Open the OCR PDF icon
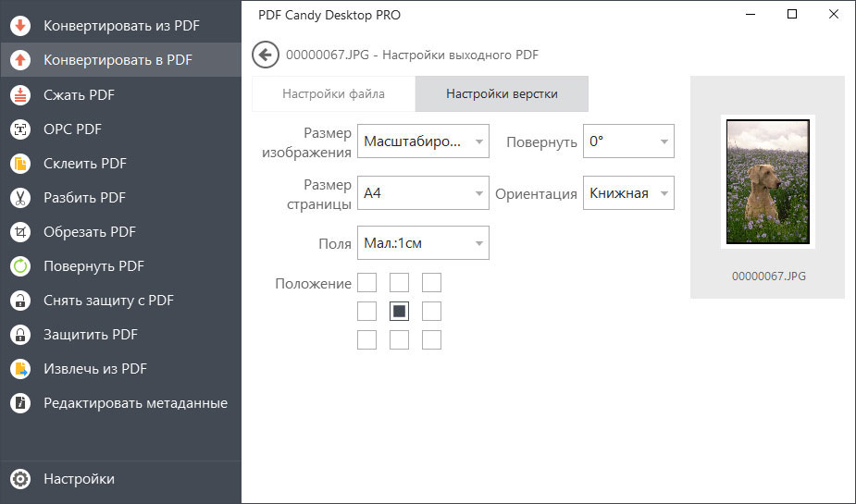Image resolution: width=856 pixels, height=504 pixels. pos(20,129)
